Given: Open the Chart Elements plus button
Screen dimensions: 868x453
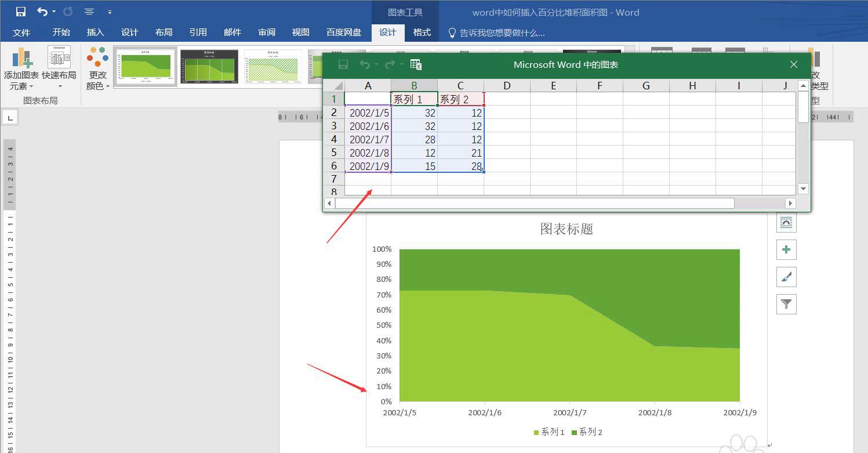Looking at the screenshot, I should coord(786,249).
